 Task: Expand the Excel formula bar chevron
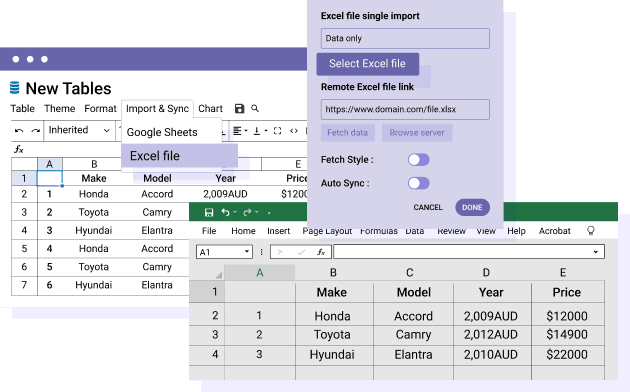tap(595, 252)
